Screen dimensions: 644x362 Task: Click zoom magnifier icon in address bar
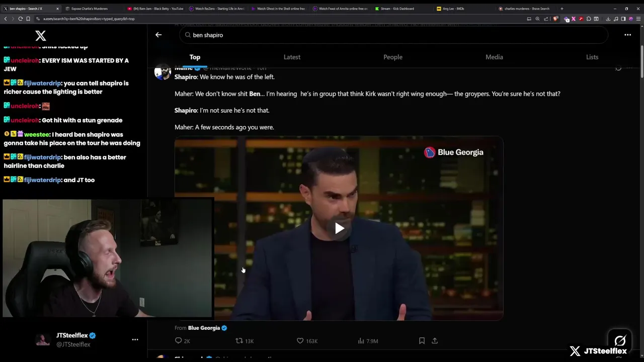tap(537, 19)
